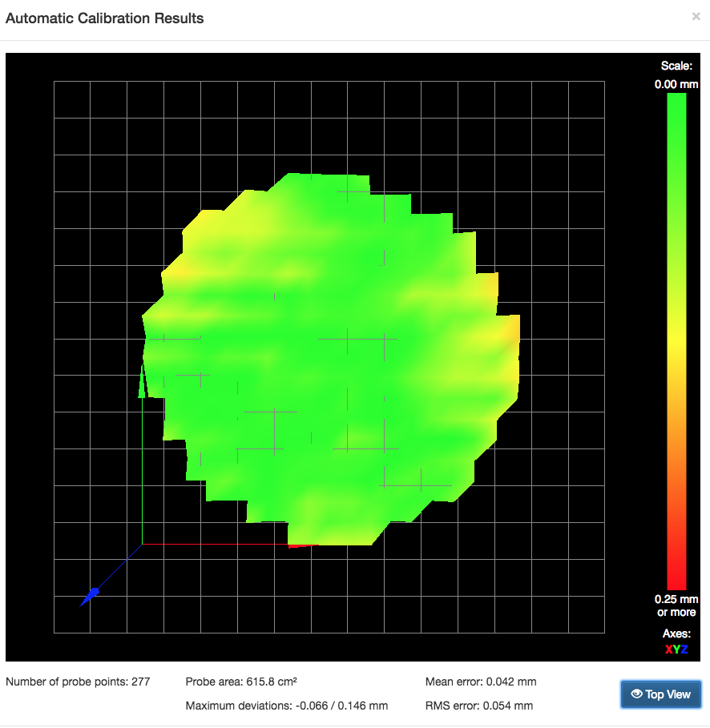Click the Maximum deviations text
The image size is (710, 728).
(x=286, y=706)
